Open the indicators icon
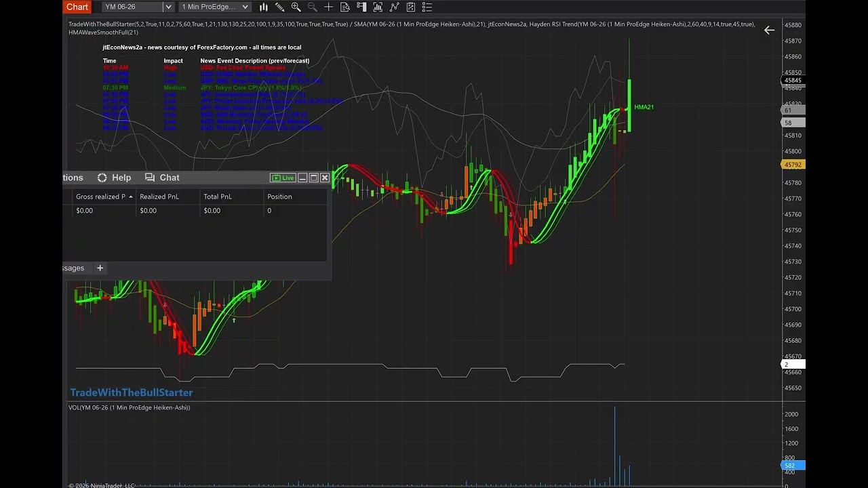The height and width of the screenshot is (488, 868). coord(394,7)
